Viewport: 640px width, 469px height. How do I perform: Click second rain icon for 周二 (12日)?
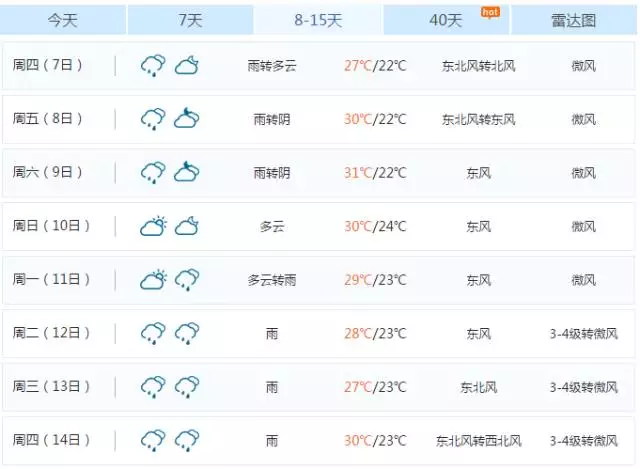pyautogui.click(x=187, y=333)
